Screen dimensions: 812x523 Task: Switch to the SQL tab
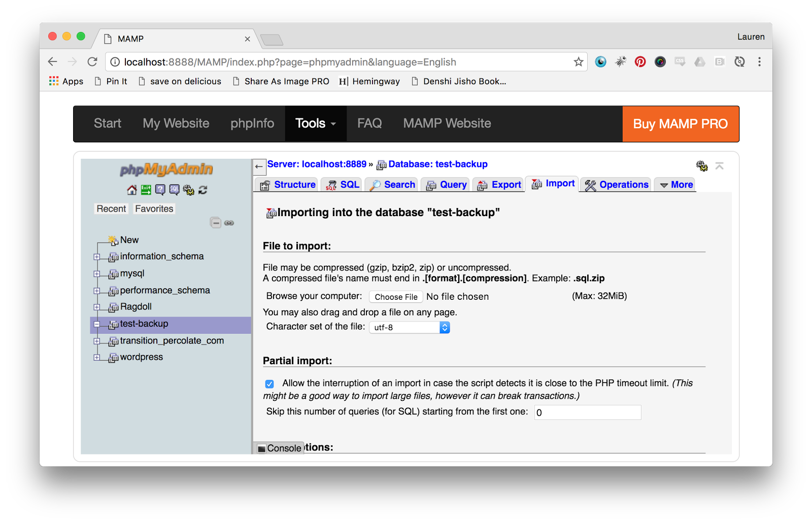tap(342, 185)
